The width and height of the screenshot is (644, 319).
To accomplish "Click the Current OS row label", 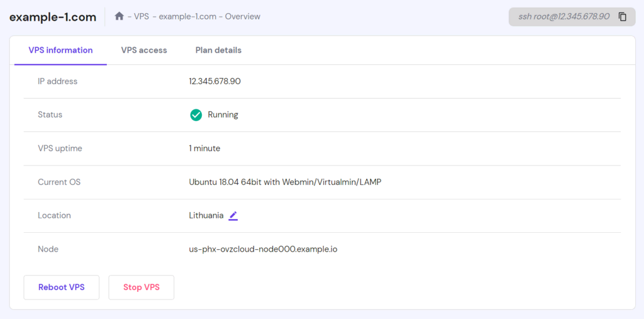I will (59, 182).
